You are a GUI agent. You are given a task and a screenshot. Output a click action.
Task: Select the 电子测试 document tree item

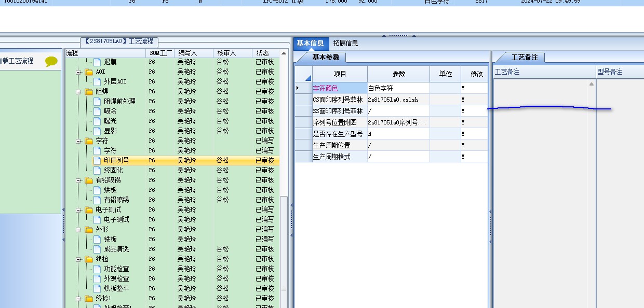pos(116,220)
